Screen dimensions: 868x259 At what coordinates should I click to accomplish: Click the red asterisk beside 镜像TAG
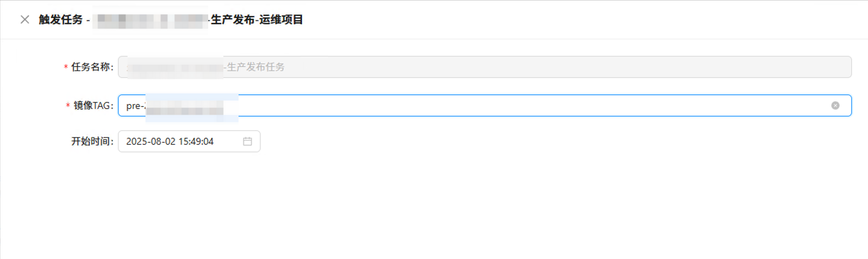68,105
